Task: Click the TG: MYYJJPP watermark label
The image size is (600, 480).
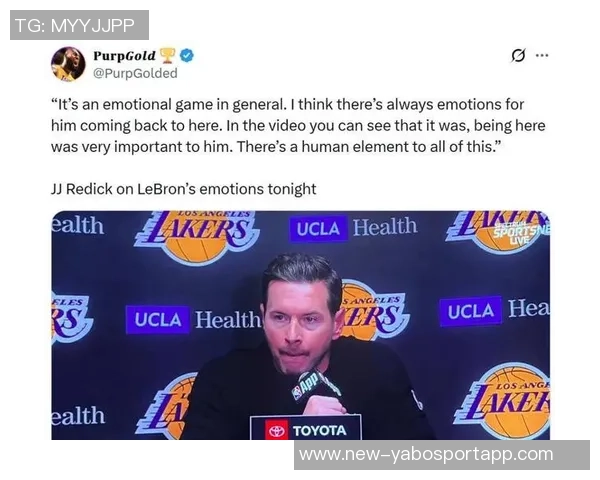Action: tap(79, 25)
